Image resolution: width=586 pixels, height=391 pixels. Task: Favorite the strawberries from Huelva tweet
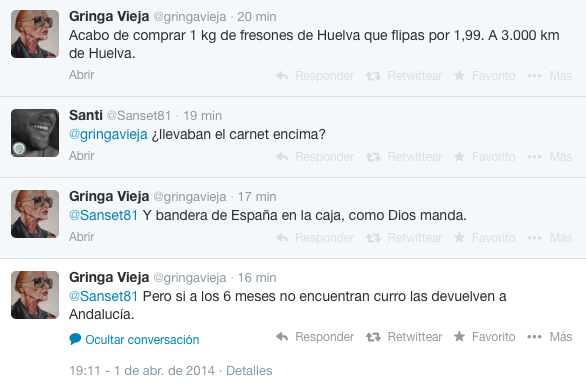click(484, 76)
